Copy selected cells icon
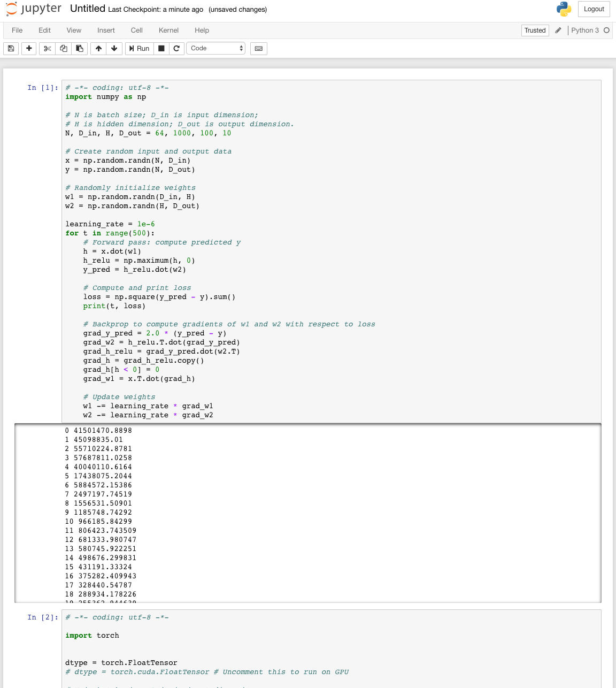 [x=64, y=49]
